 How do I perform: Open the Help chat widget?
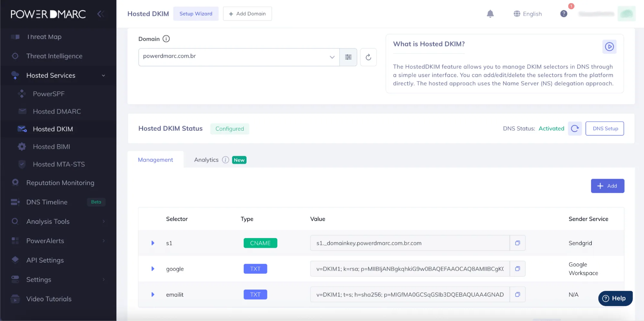pos(615,298)
